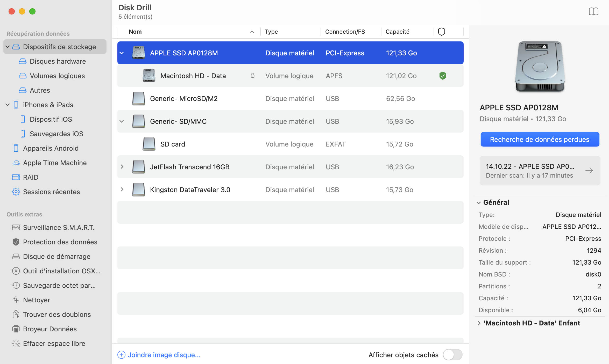The width and height of the screenshot is (609, 364).
Task: Click Recherche de données perdues button
Action: tap(540, 139)
